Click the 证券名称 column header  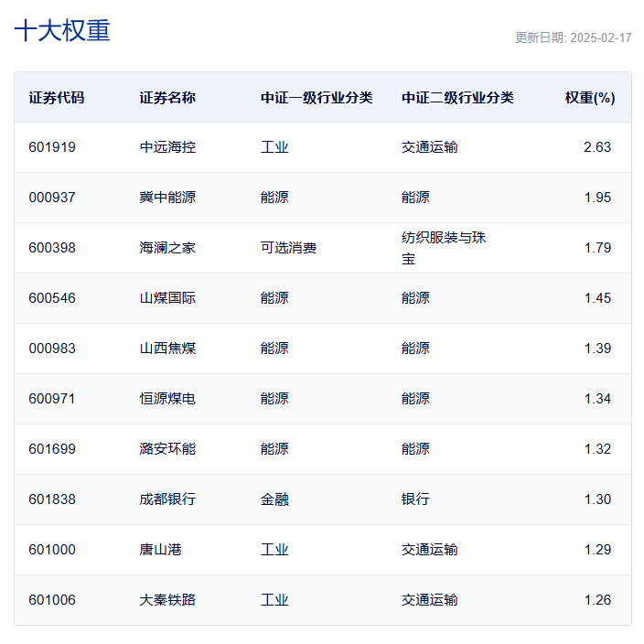click(x=167, y=98)
